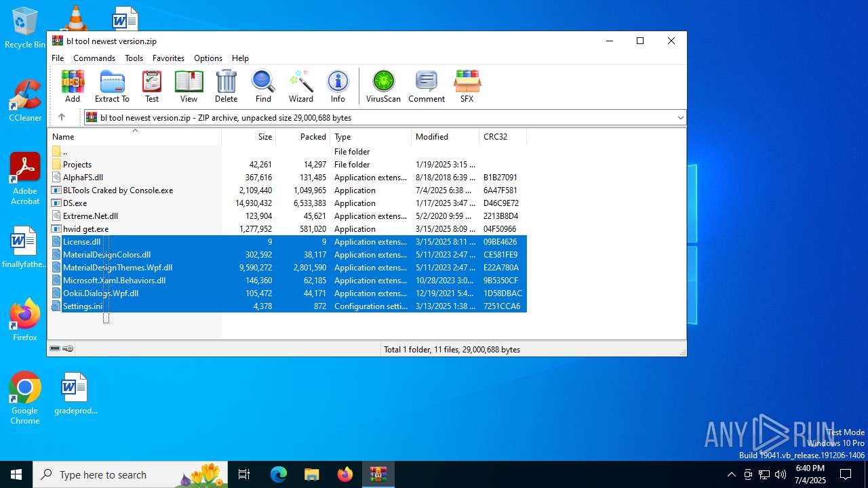Select the Projects folder row
868x488 pixels.
click(x=288, y=165)
